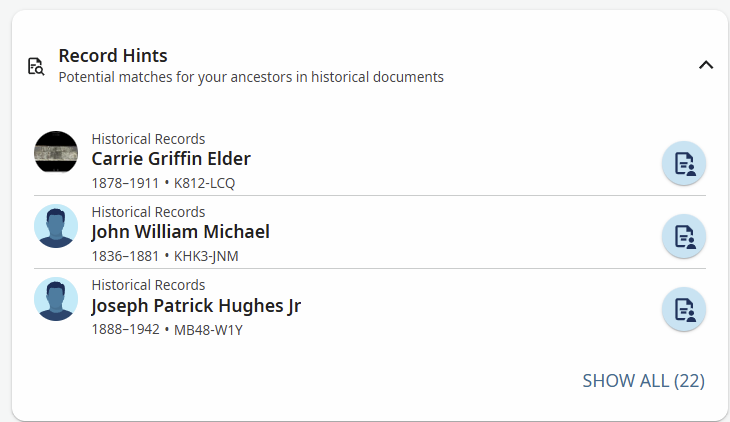The width and height of the screenshot is (730, 422).
Task: Select the K812-LCQ person ID text
Action: click(204, 183)
